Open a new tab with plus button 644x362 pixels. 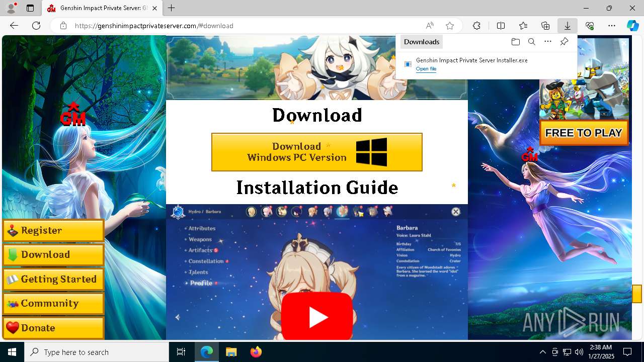172,8
